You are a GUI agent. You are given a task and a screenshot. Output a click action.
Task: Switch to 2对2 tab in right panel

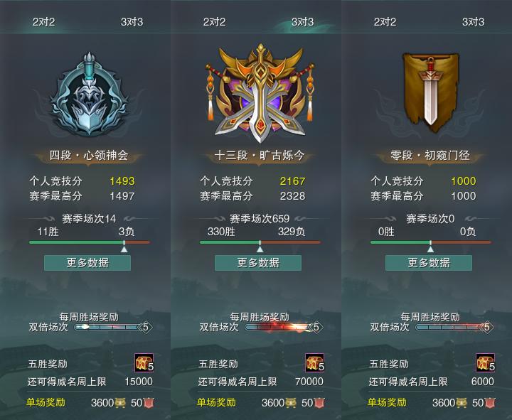[x=385, y=22]
